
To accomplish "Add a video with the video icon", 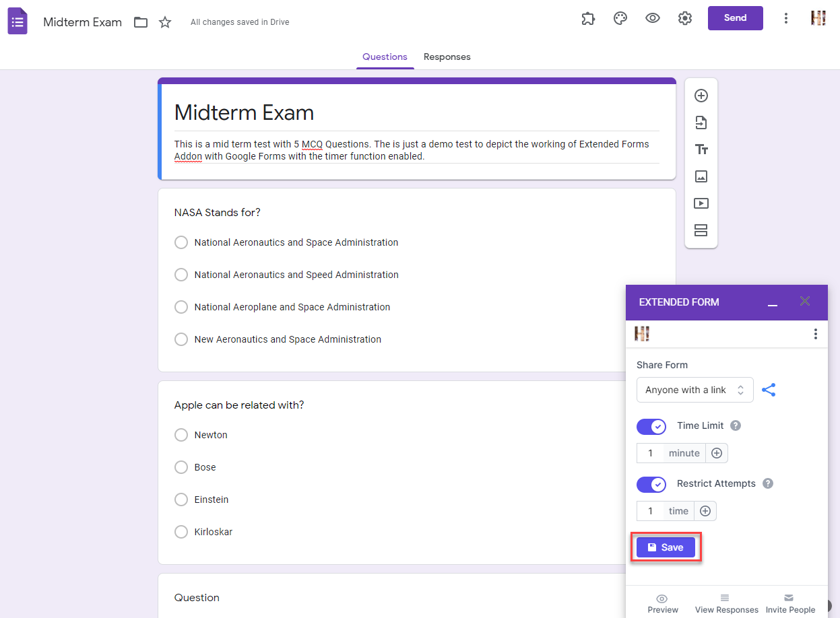I will (x=701, y=203).
